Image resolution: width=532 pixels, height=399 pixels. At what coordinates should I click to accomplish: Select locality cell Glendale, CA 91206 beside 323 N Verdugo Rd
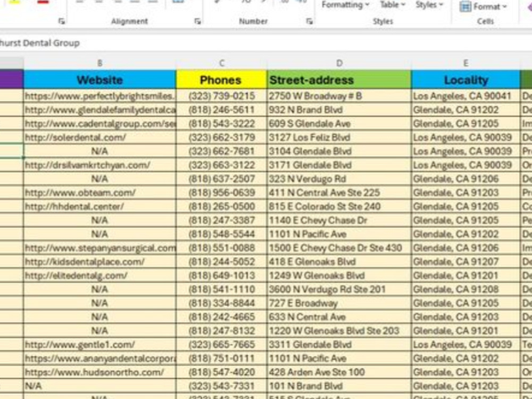coord(465,179)
